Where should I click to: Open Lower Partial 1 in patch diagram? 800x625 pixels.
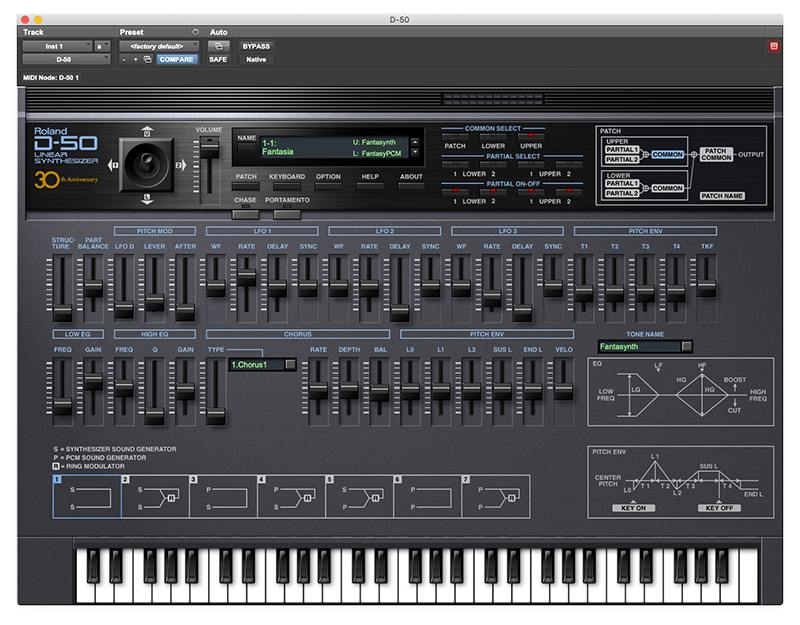622,184
